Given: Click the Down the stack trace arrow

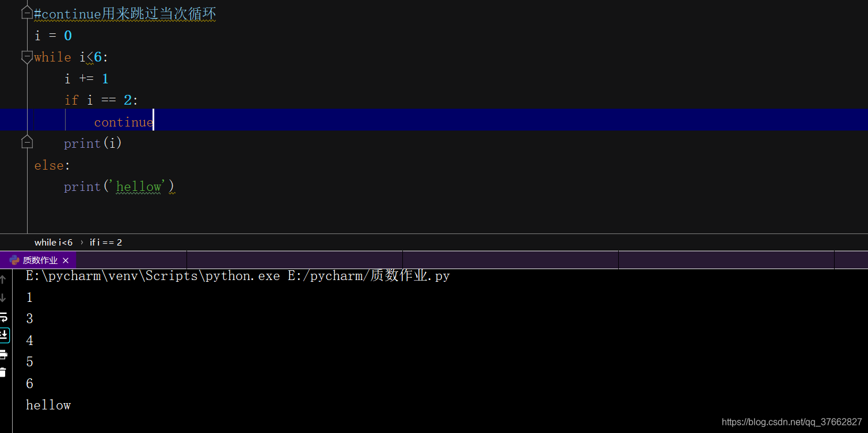Looking at the screenshot, I should click(x=2, y=298).
